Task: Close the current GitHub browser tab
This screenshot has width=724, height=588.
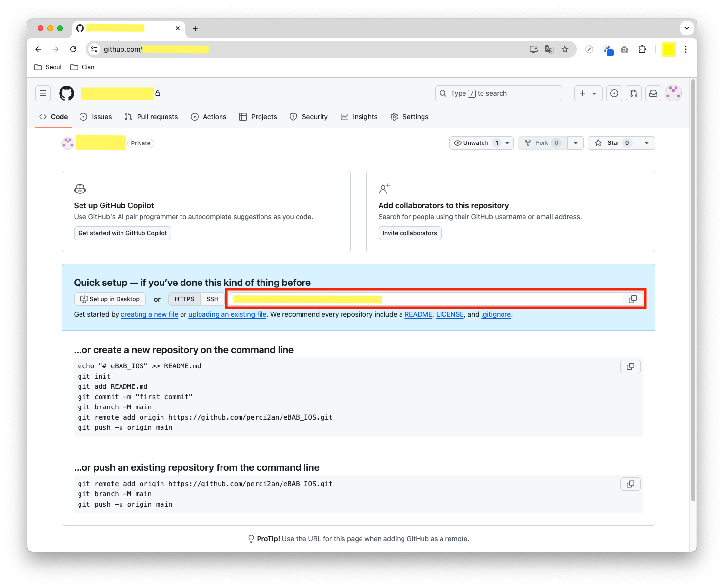Action: click(x=178, y=28)
